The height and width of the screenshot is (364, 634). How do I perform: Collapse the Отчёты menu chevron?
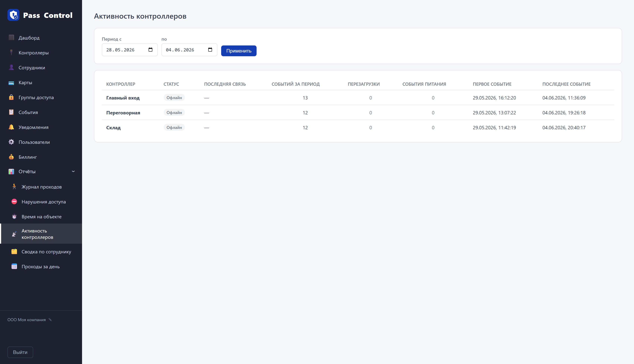coord(73,171)
